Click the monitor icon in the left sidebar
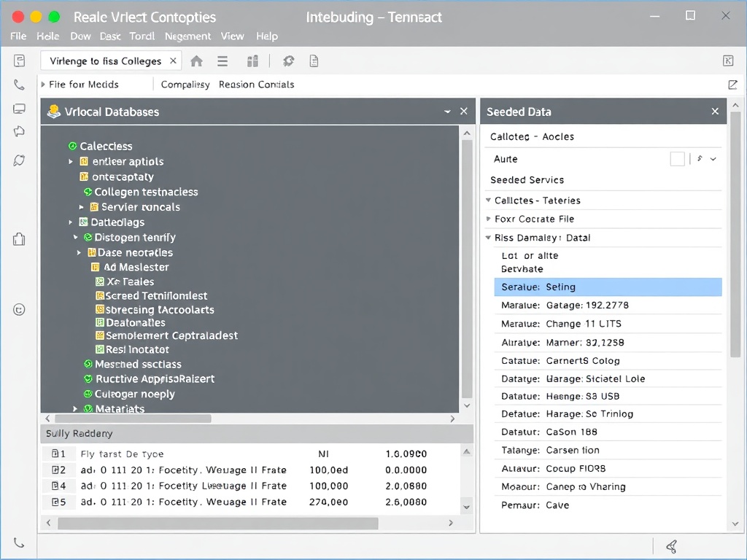 point(19,108)
